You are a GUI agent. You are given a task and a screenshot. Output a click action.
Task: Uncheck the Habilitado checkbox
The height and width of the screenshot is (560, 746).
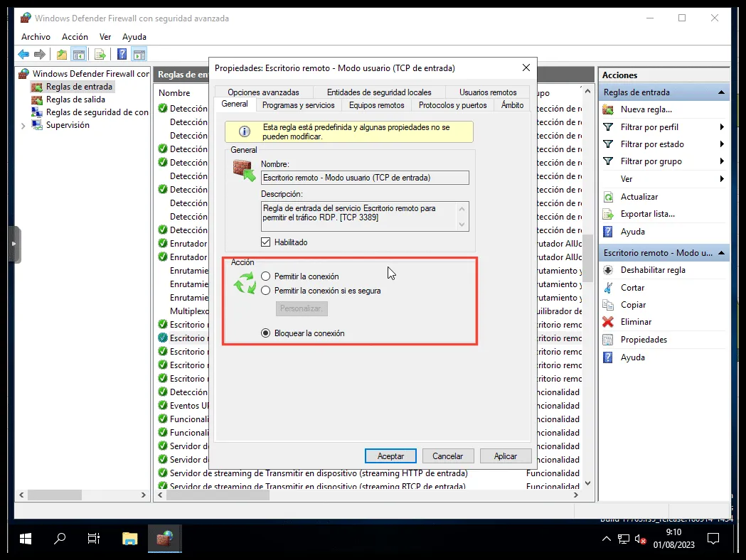pos(265,242)
